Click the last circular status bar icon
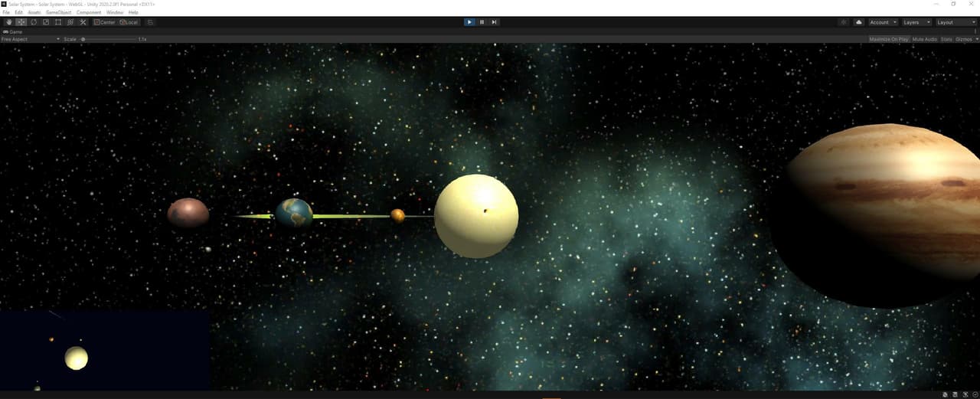This screenshot has height=399, width=980. click(974, 394)
